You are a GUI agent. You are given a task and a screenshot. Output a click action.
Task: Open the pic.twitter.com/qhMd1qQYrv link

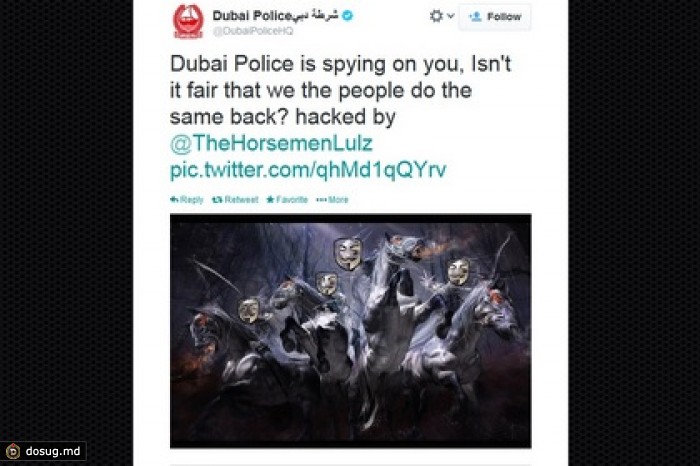tap(308, 170)
